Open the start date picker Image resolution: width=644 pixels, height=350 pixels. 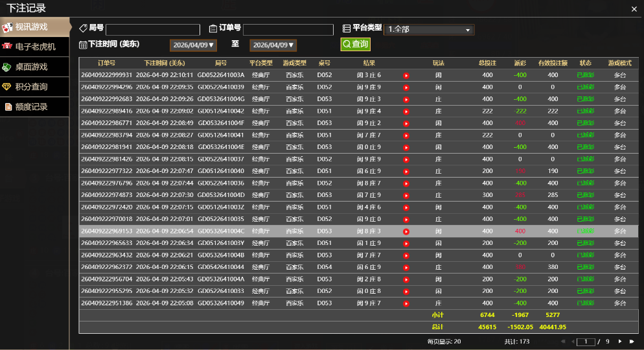click(194, 45)
